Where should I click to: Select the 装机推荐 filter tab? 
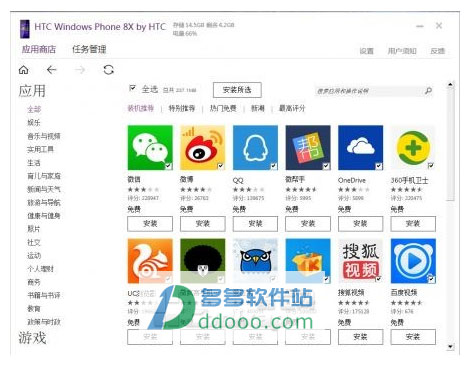[141, 108]
